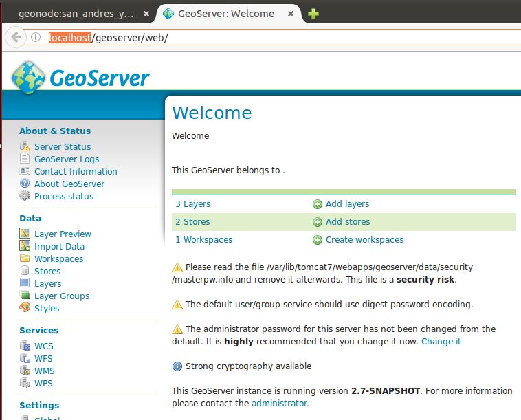Close the GeoServer: Welcome tab

(291, 14)
